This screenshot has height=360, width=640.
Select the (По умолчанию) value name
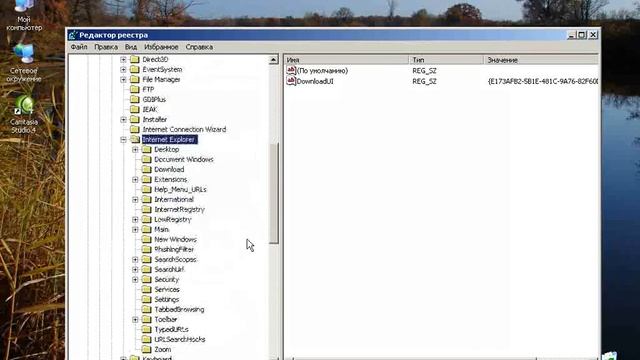click(322, 71)
